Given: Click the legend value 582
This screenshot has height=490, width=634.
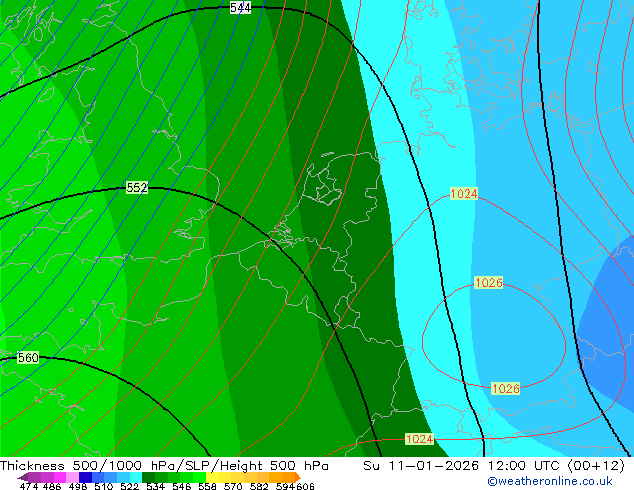Looking at the screenshot, I should (x=259, y=486).
